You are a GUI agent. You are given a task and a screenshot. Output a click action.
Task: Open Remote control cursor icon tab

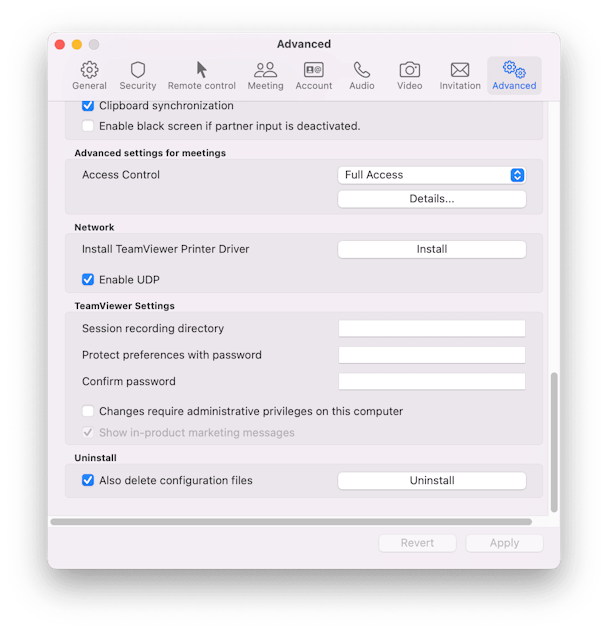tap(202, 75)
